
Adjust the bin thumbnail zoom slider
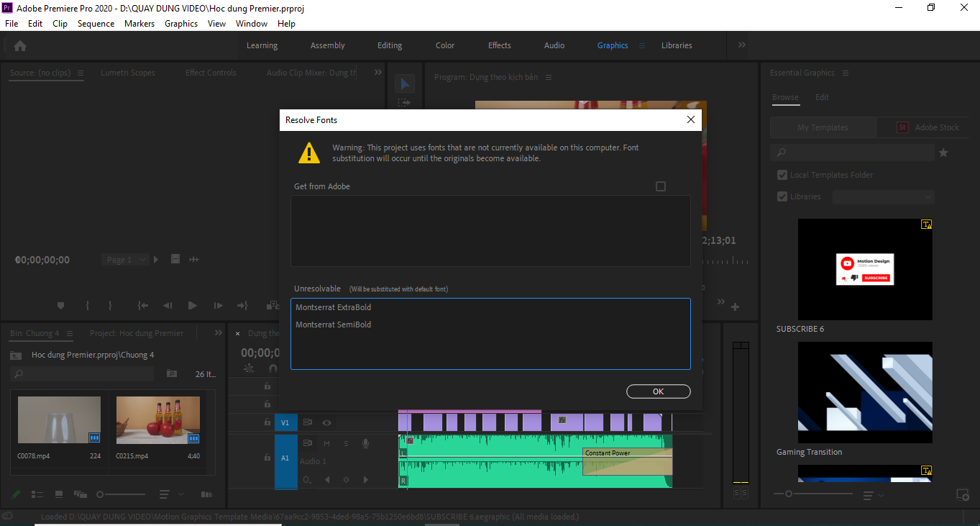pos(121,494)
